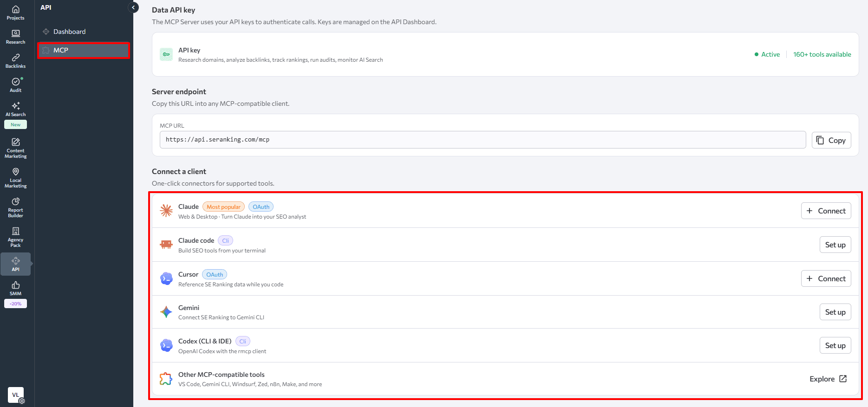The image size is (868, 407).
Task: Select the MCP menu item
Action: click(x=84, y=50)
